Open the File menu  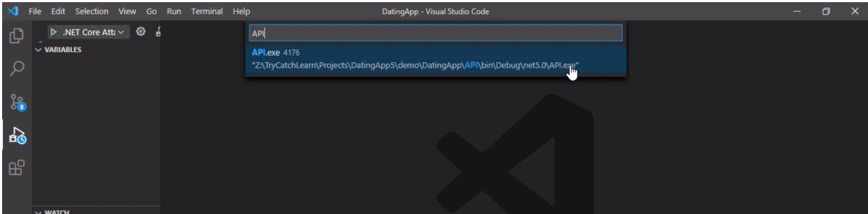pos(35,11)
